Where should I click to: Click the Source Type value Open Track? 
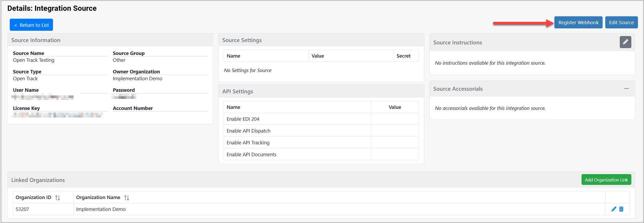coord(25,78)
